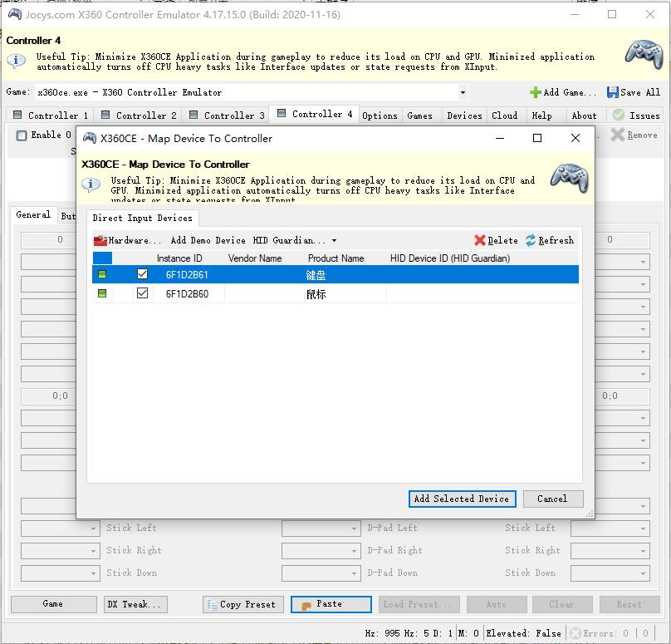Viewport: 671px width, 644px height.
Task: Click Controller 2 tab status square
Action: click(105, 115)
